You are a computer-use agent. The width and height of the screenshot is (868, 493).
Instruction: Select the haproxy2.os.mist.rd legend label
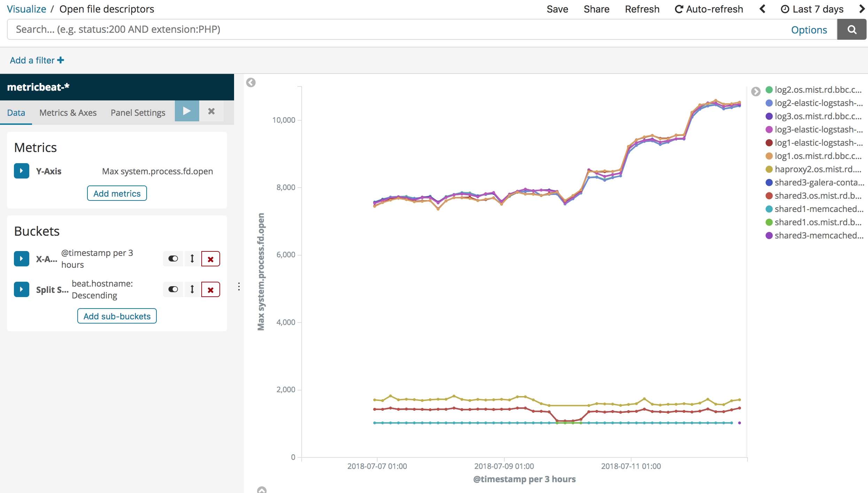click(x=818, y=169)
